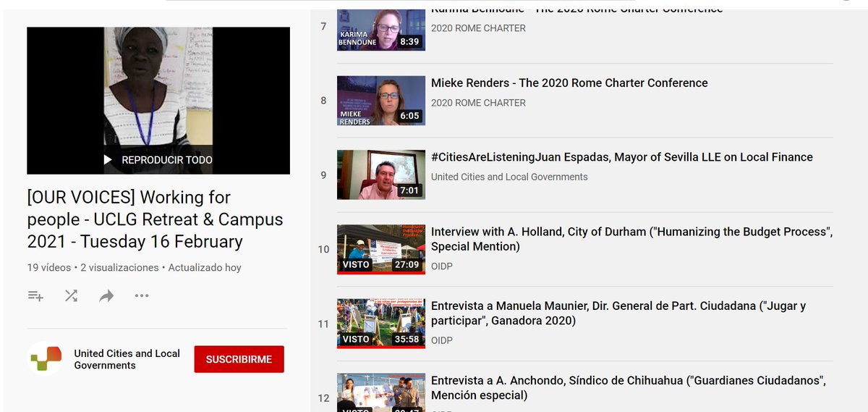Click the index number 8 of Mieke Renders row
Viewport: 868px width, 412px height.
coord(323,101)
